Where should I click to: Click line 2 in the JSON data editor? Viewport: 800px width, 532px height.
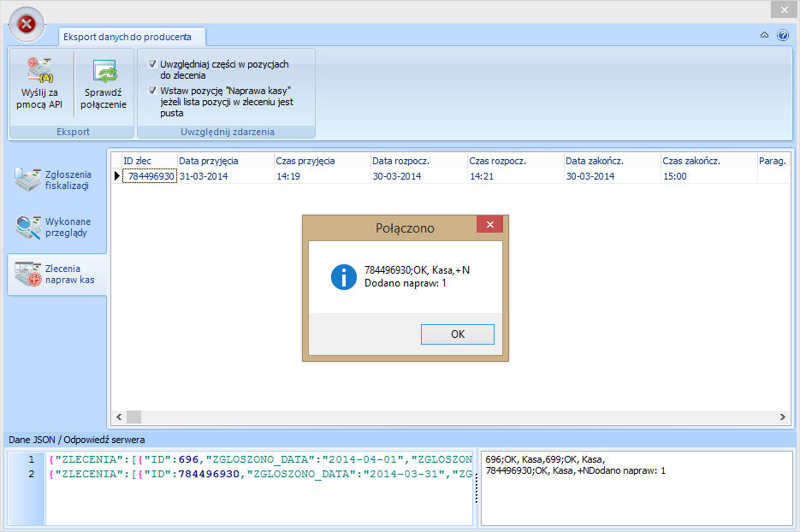(x=257, y=474)
